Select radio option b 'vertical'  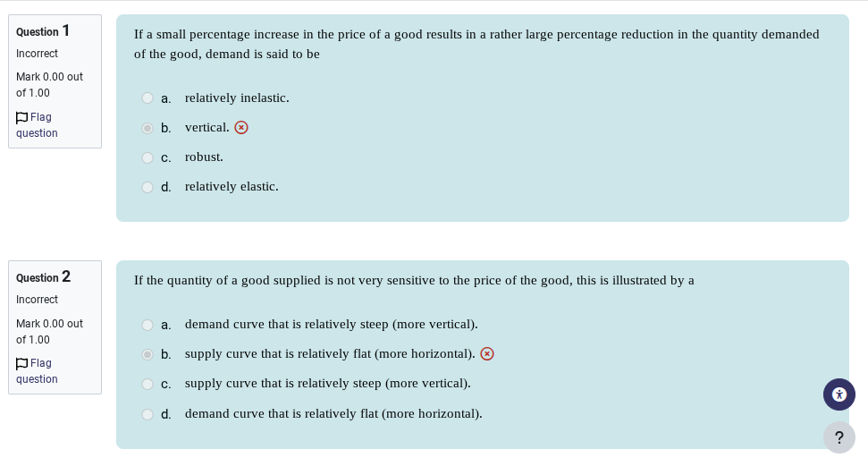click(x=147, y=128)
